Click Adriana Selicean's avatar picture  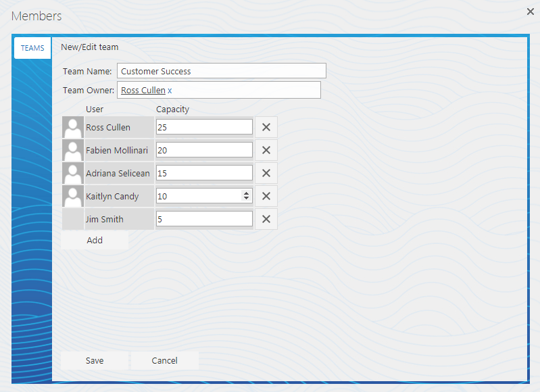(73, 173)
